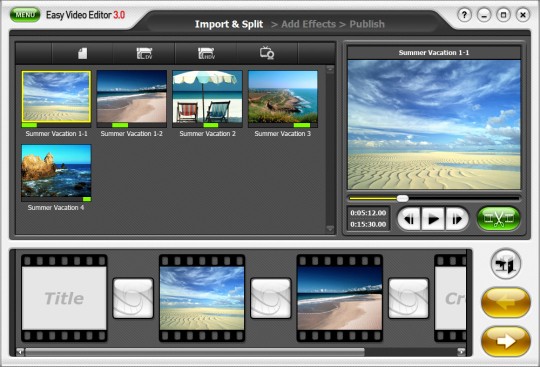The height and width of the screenshot is (367, 540).
Task: Open TV capture source icon
Action: pyautogui.click(x=267, y=53)
